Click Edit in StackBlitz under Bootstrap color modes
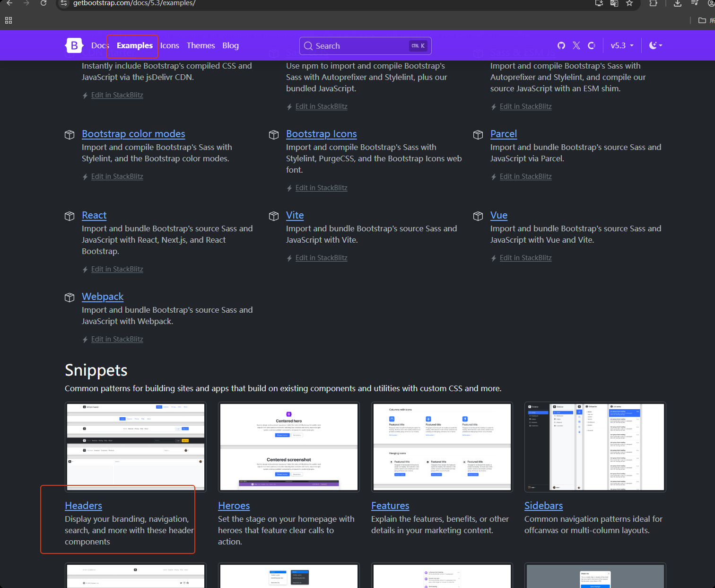This screenshot has width=715, height=588. coord(117,176)
